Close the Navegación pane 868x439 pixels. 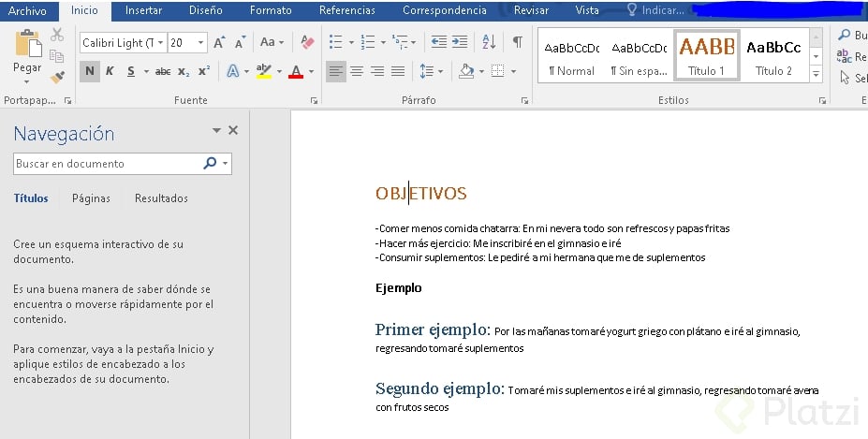(233, 130)
